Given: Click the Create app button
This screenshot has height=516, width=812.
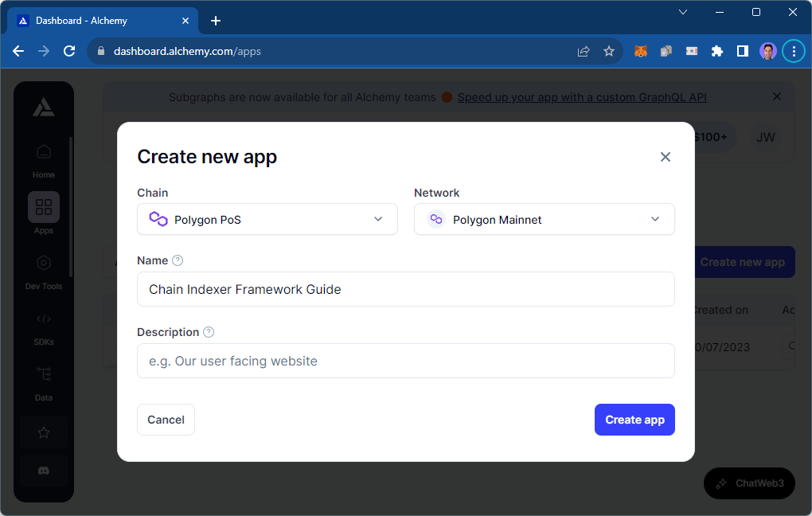Looking at the screenshot, I should pos(634,420).
